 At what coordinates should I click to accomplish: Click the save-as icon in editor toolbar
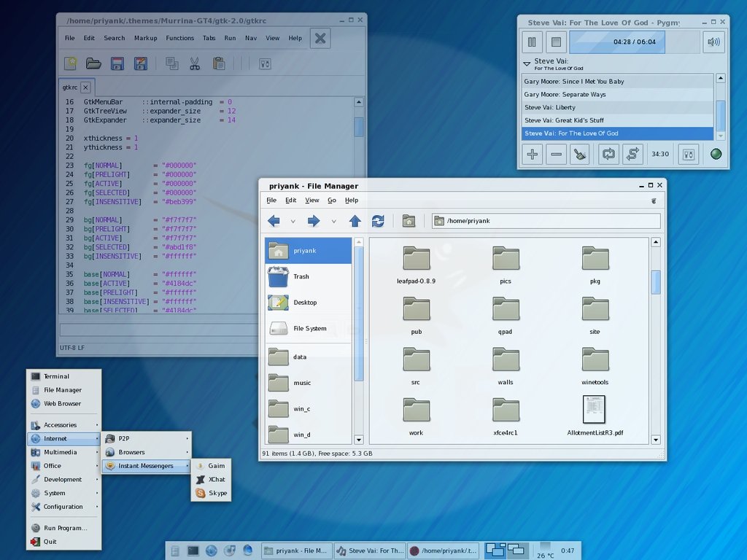[x=141, y=63]
